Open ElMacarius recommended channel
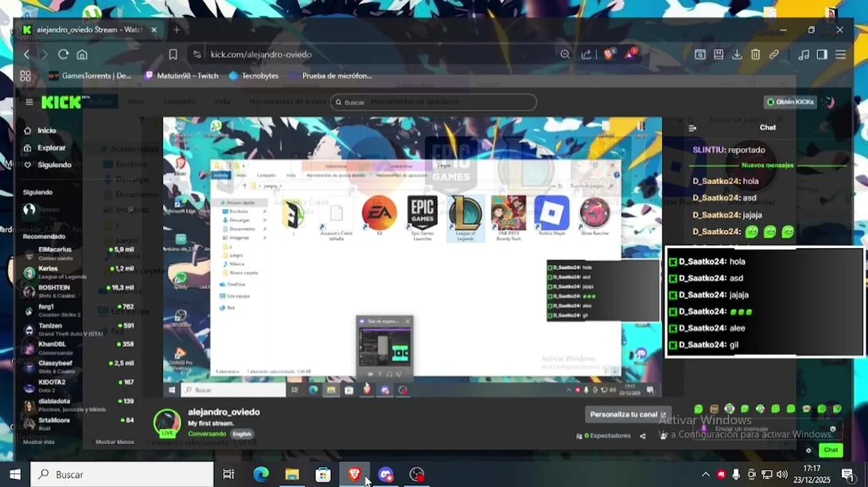Image resolution: width=868 pixels, height=487 pixels. 78,252
